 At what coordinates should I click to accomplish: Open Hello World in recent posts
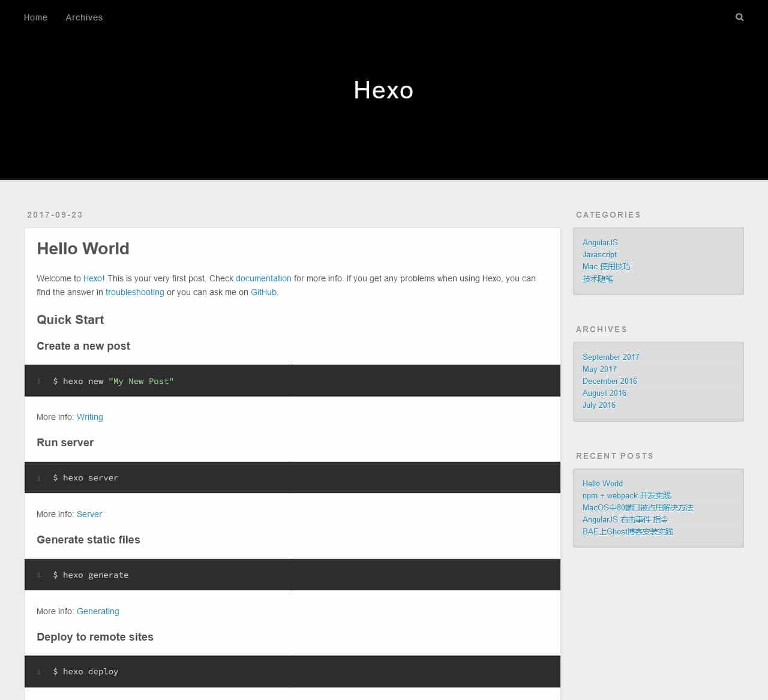[x=602, y=483]
